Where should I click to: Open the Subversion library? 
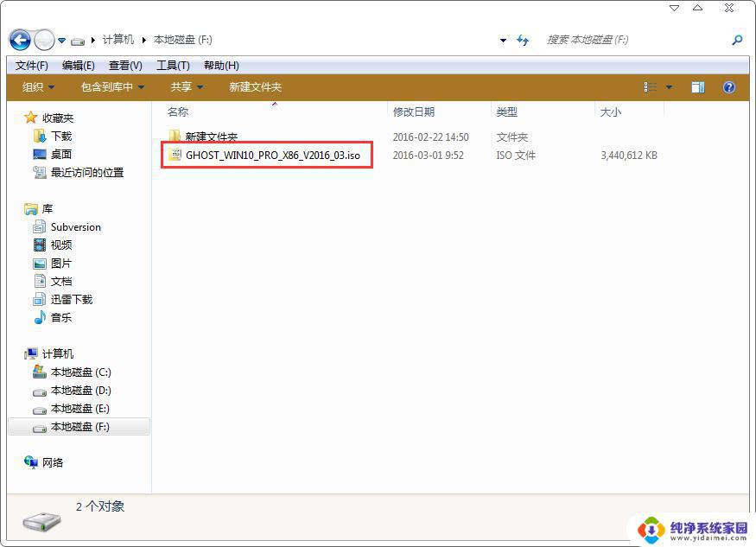[76, 227]
